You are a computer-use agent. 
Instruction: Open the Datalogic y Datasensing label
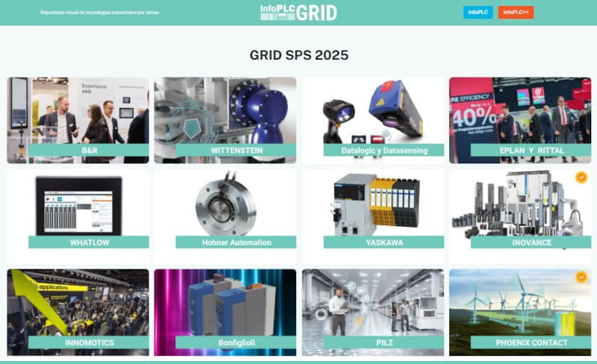[384, 150]
